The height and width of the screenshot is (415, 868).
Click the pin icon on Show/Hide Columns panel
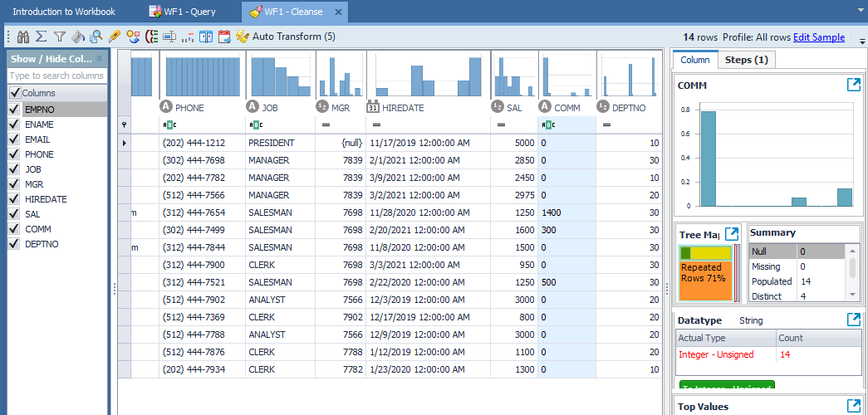[99, 58]
